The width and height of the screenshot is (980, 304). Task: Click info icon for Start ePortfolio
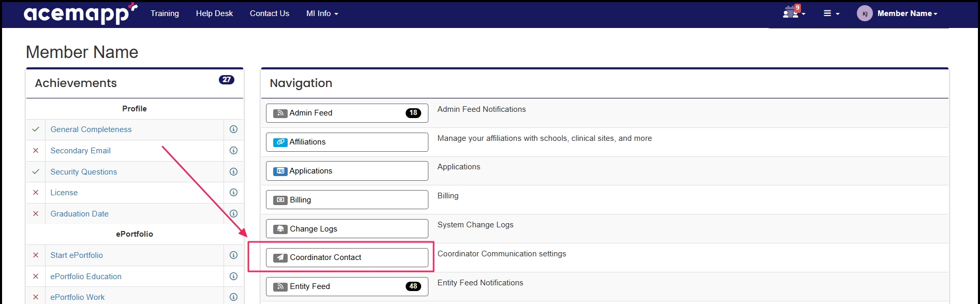pyautogui.click(x=233, y=255)
